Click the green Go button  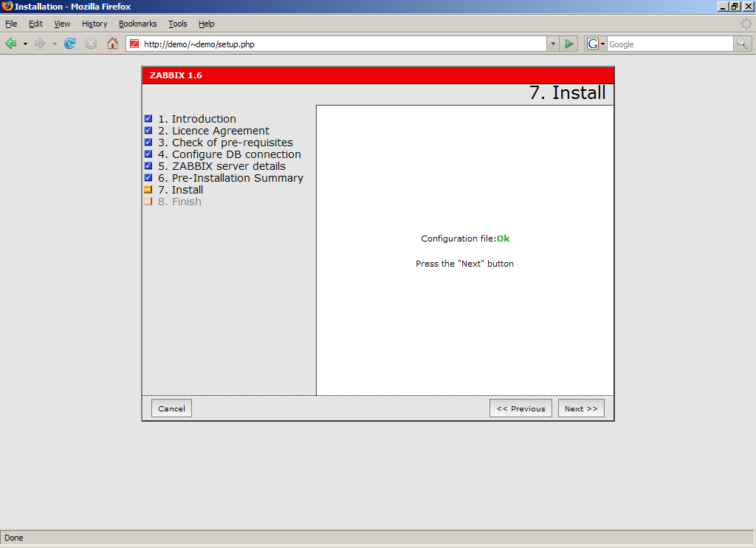click(569, 44)
